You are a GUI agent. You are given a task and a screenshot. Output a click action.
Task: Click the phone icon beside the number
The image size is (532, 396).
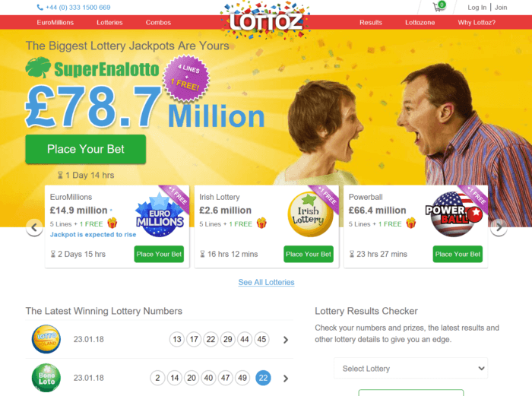(x=40, y=8)
